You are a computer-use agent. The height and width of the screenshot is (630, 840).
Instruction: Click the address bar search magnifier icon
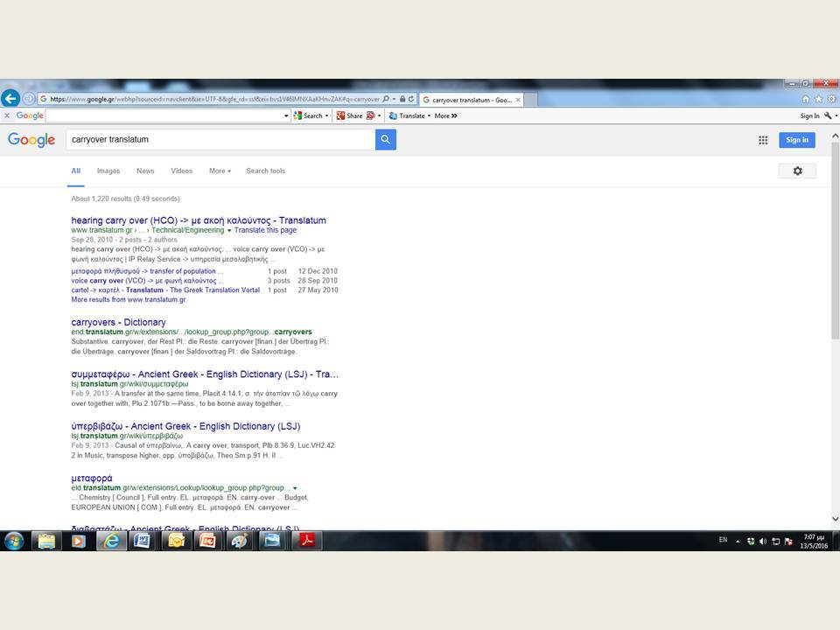(x=386, y=99)
